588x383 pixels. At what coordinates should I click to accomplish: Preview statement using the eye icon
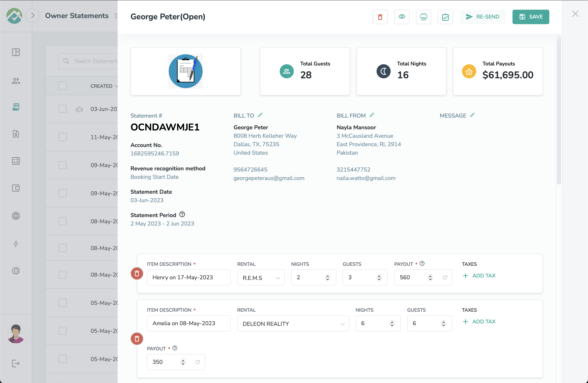402,17
